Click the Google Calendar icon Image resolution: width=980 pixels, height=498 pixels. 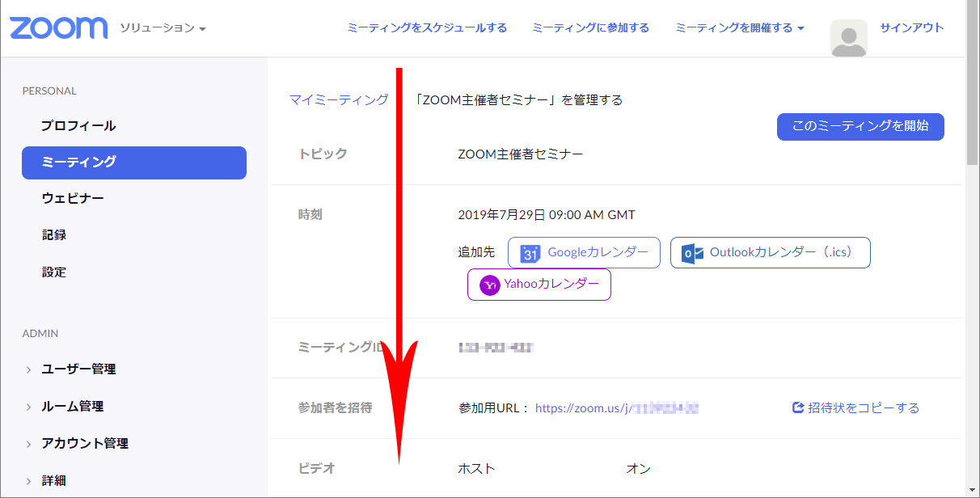click(530, 253)
